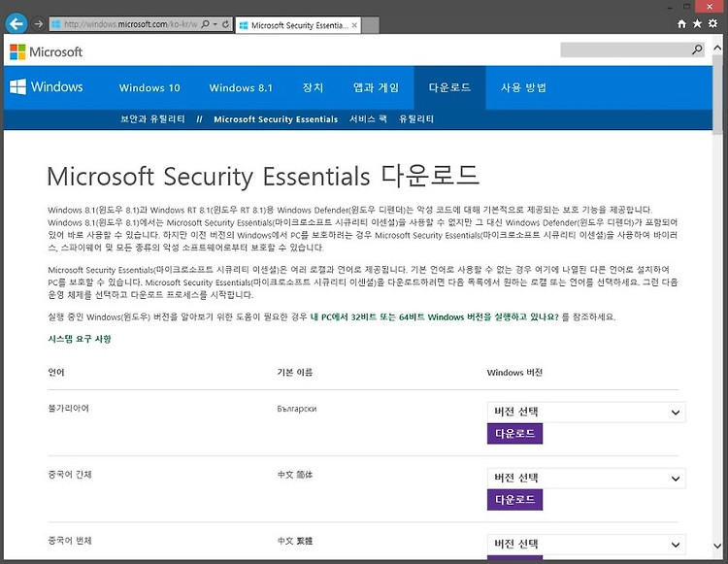Open the 32비트 또는 64비트 Windows help link

(x=434, y=317)
